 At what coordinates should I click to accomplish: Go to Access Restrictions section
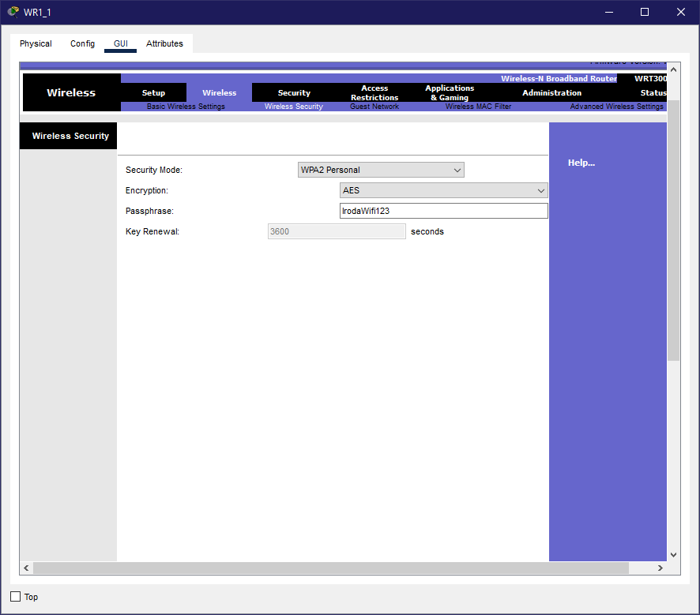click(374, 93)
